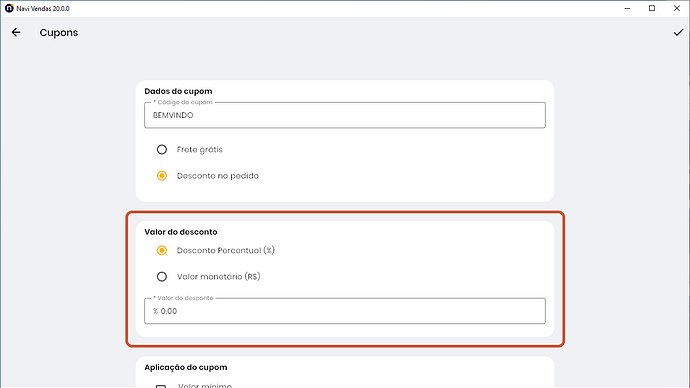Viewport: 690px width, 388px height.
Task: Minimize the Navi Vendas window
Action: point(628,8)
